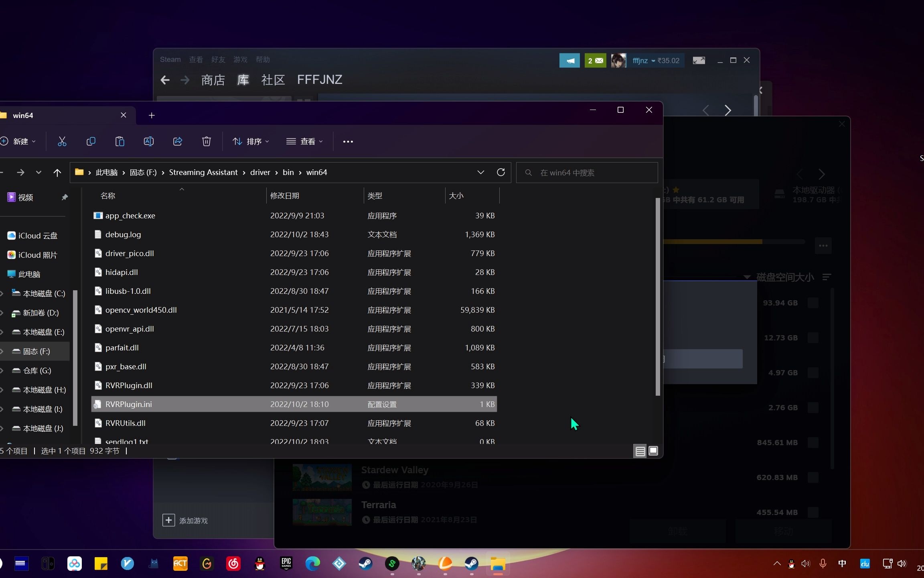Launch Microsoft Edge from the taskbar
924x578 pixels.
313,564
